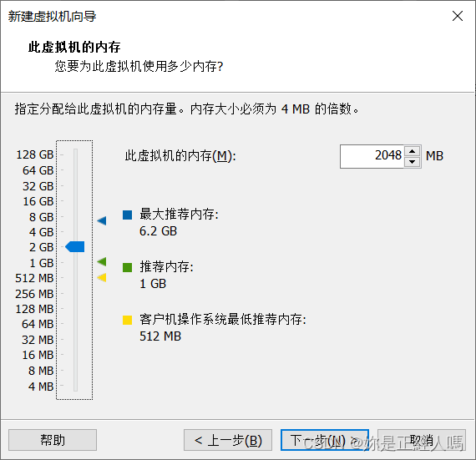Click the 取消 button

422,440
